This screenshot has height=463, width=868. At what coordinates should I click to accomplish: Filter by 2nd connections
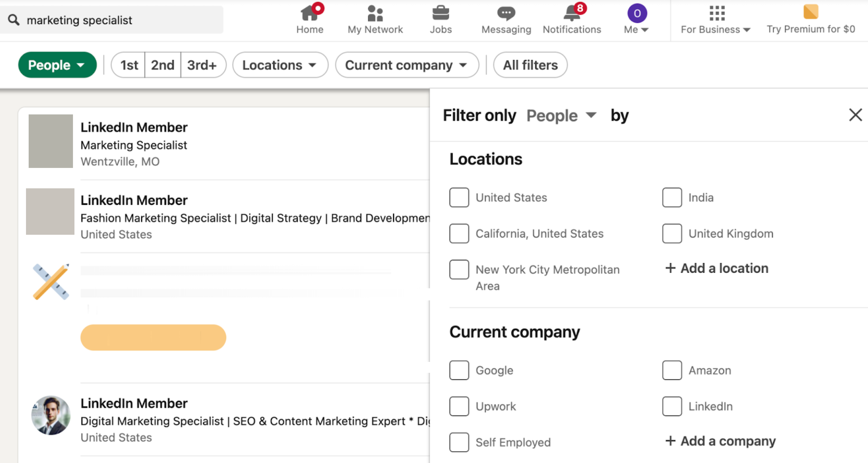163,65
